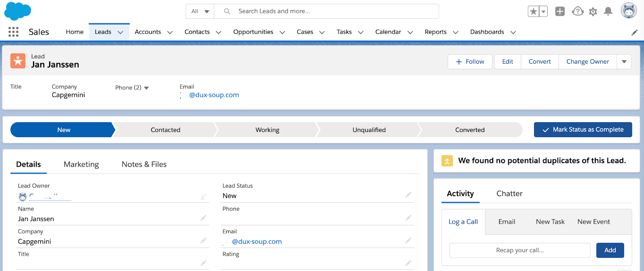Edit the Name field pencil icon
644x271 pixels.
(x=203, y=218)
